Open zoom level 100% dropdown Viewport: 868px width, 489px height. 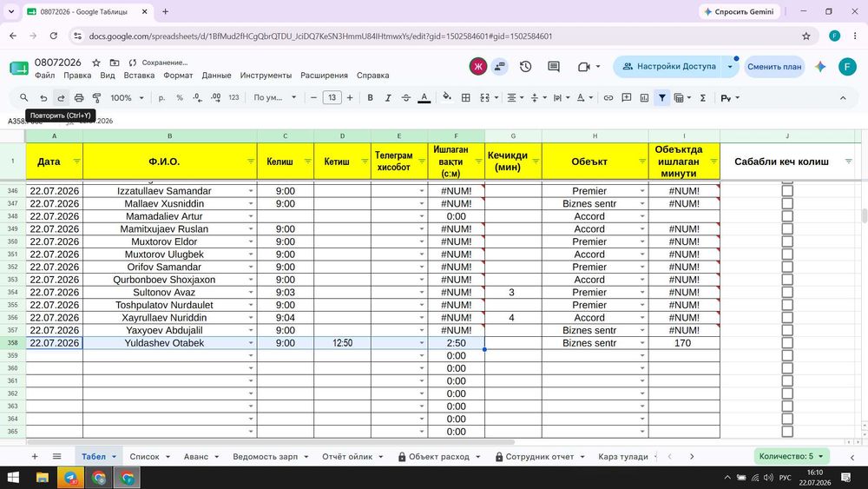[x=128, y=97]
